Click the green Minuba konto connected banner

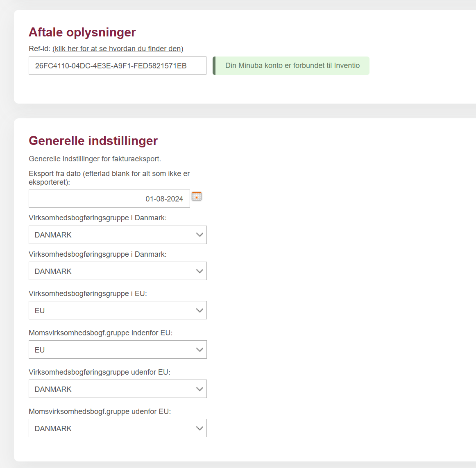(x=291, y=66)
